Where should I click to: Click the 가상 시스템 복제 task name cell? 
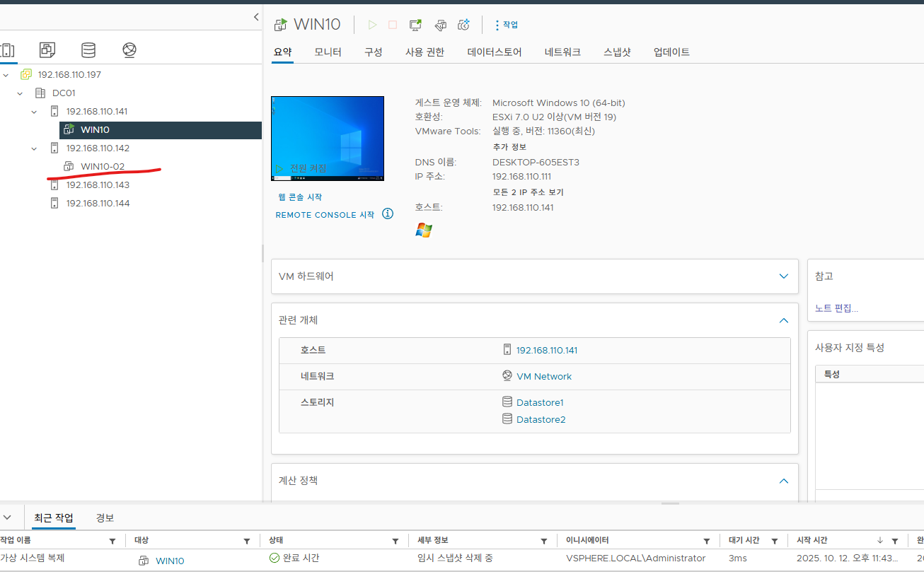[33, 558]
